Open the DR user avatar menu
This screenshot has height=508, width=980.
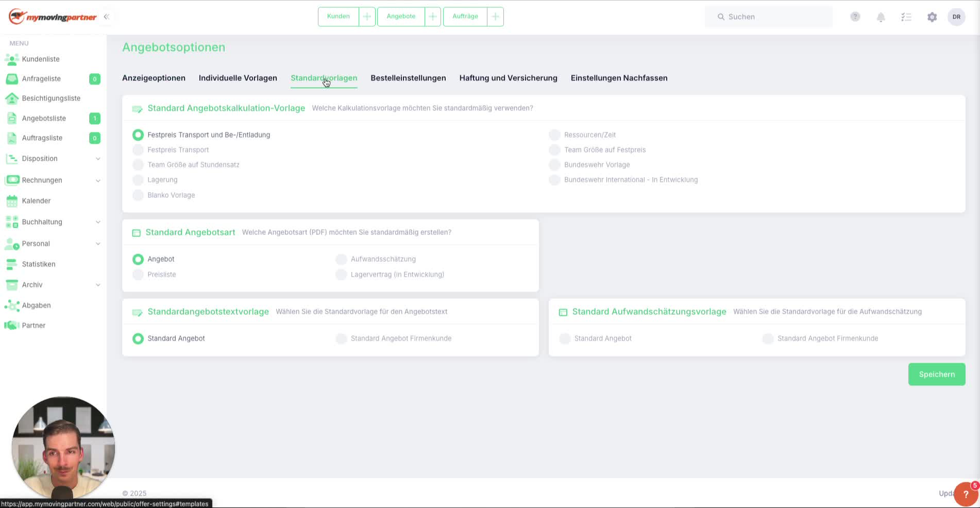click(x=956, y=17)
